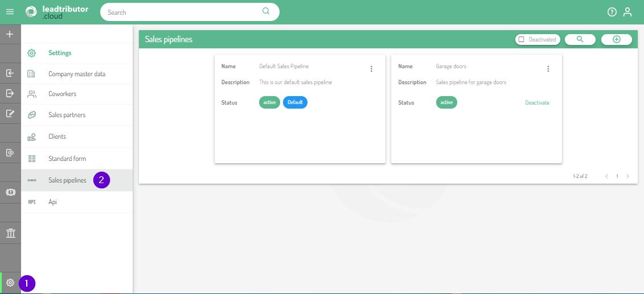
Task: Open the hamburger menu in top bar
Action: (10, 12)
